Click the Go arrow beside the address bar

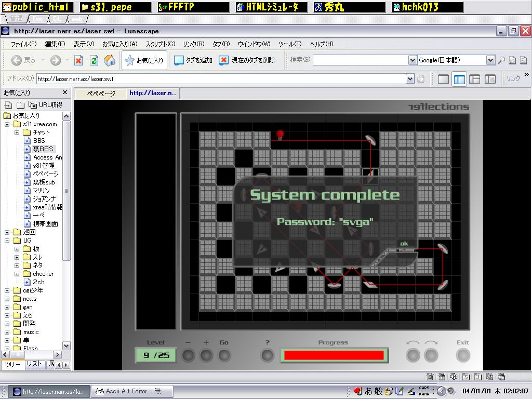421,79
